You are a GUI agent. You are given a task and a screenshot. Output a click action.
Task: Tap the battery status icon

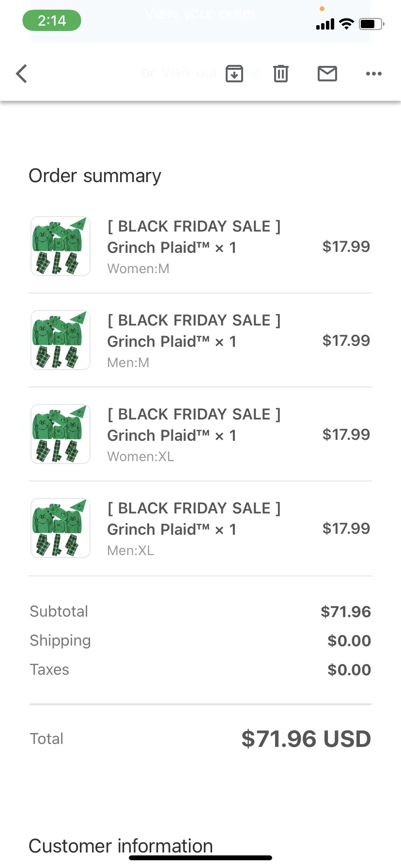[371, 24]
